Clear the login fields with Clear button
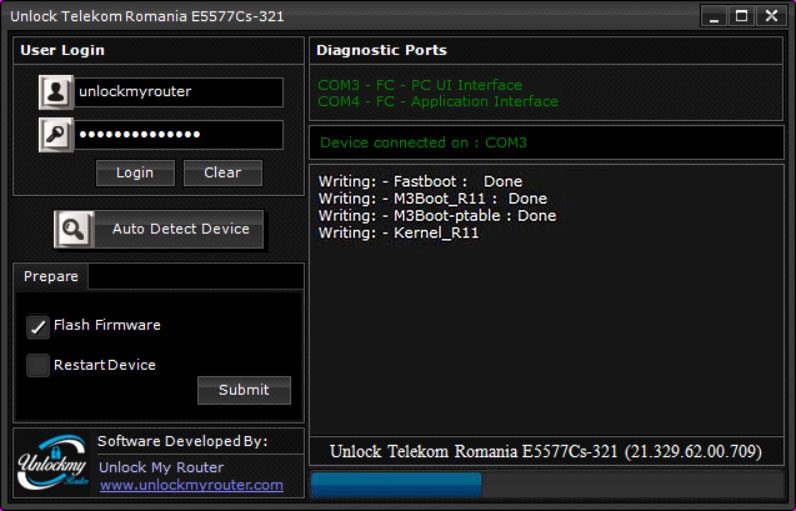Screen dimensions: 796x511 pos(223,173)
